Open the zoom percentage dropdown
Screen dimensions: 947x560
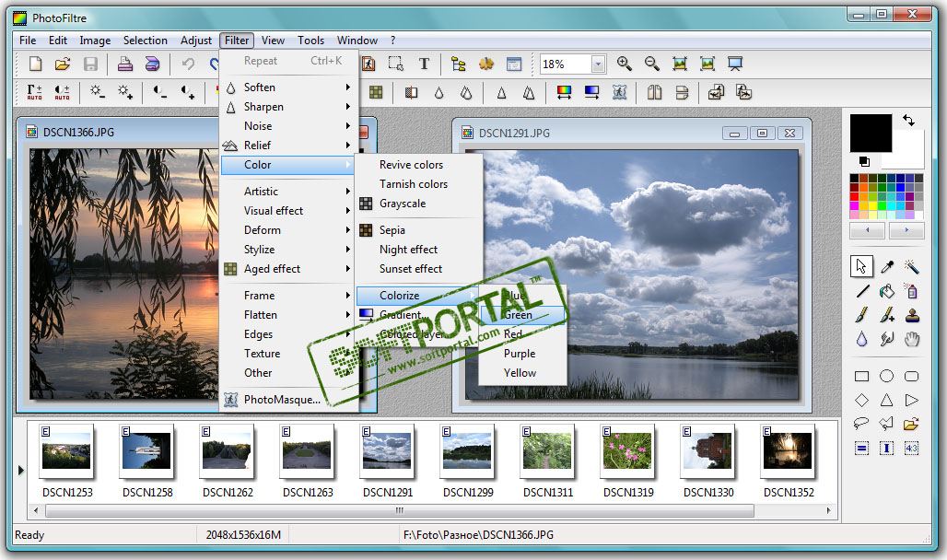click(x=598, y=64)
